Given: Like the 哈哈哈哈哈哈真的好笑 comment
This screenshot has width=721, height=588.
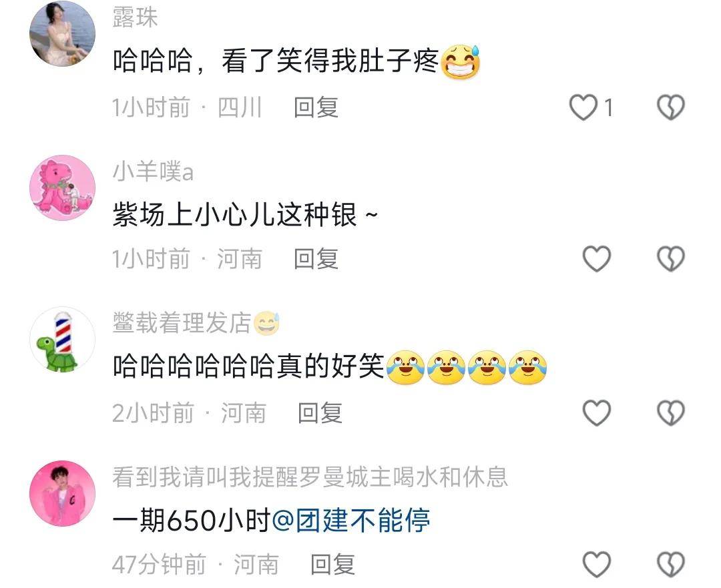Looking at the screenshot, I should coord(596,412).
